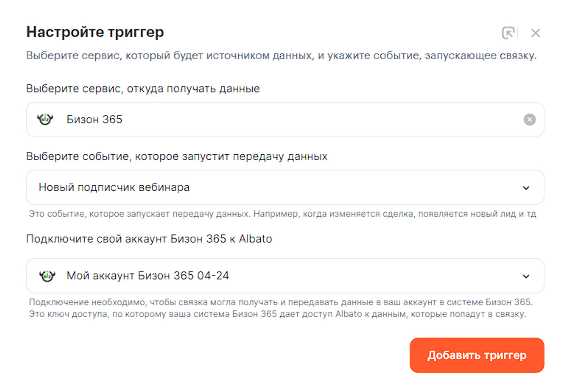562x392 pixels.
Task: Expand the account list using its chevron arrow
Action: click(x=526, y=276)
